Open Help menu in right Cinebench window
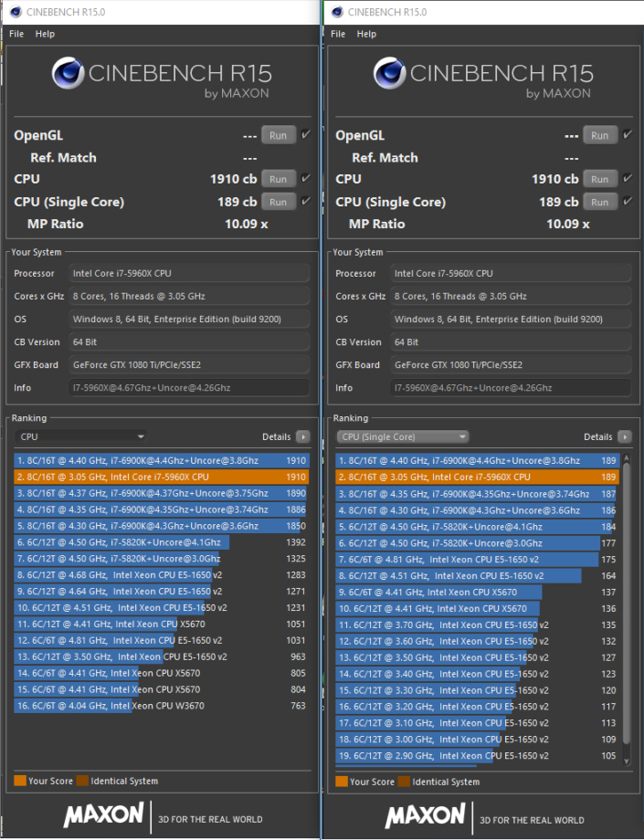The height and width of the screenshot is (840, 644). [366, 34]
